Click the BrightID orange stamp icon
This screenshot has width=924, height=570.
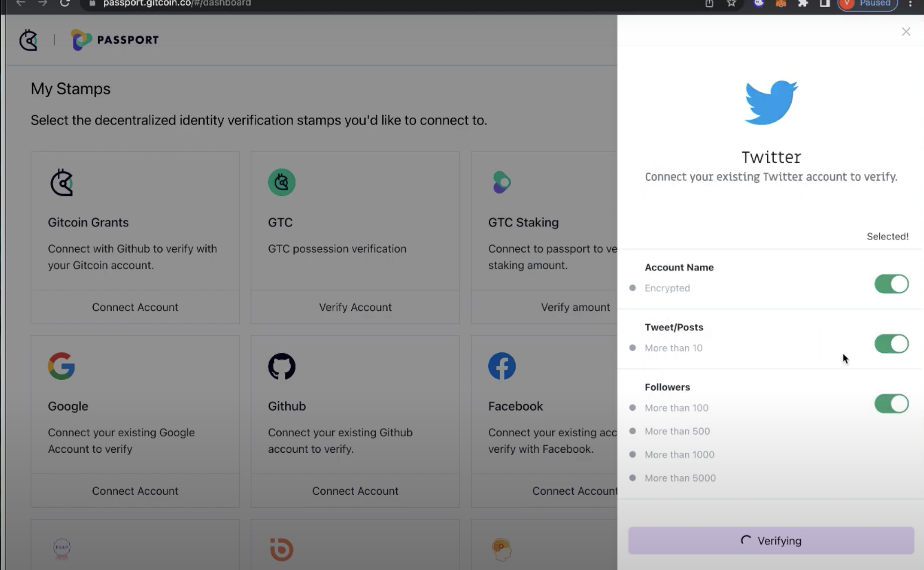282,549
